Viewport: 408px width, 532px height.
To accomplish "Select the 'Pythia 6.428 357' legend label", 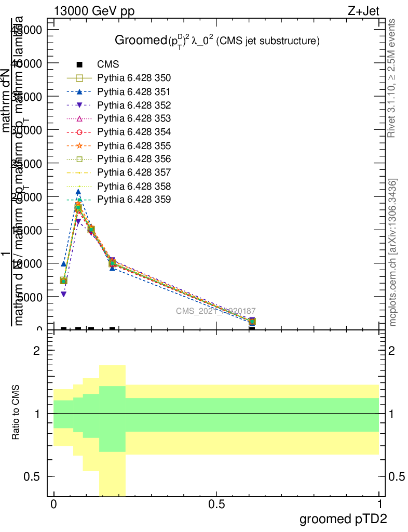I will 134,172.
